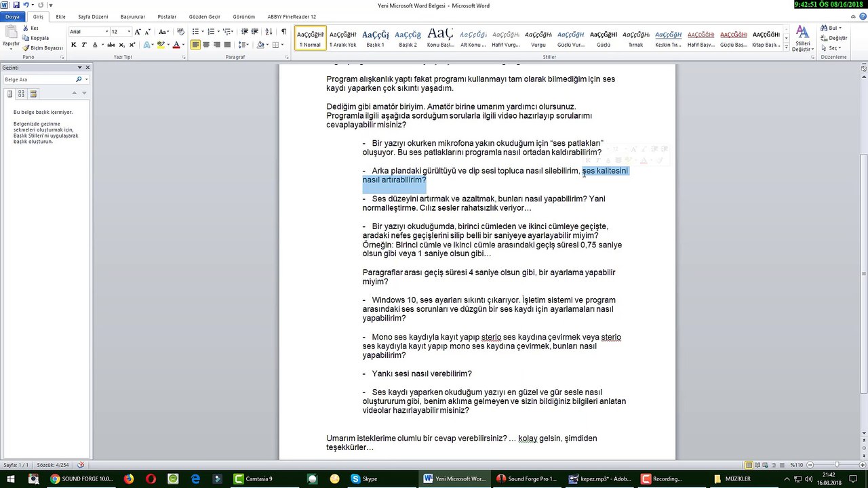868x488 pixels.
Task: Apply the Normal style
Action: [x=310, y=39]
